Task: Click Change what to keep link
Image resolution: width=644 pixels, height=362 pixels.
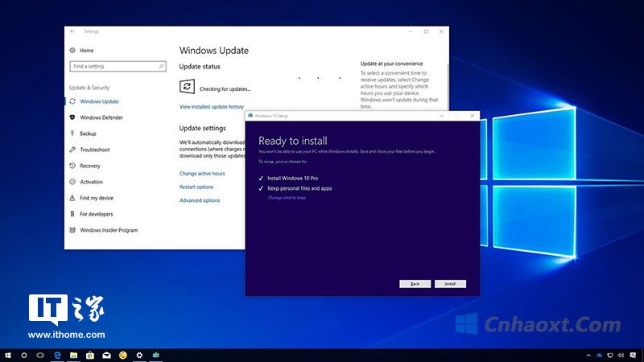Action: (x=287, y=198)
